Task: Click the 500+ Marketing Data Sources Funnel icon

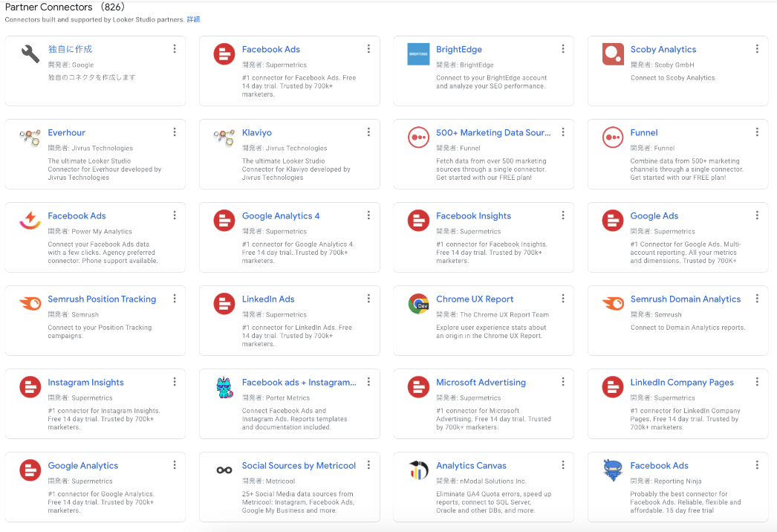Action: click(418, 137)
